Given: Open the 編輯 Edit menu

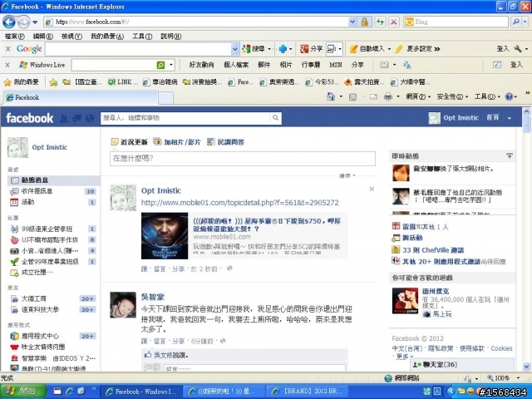Looking at the screenshot, I should [x=42, y=36].
